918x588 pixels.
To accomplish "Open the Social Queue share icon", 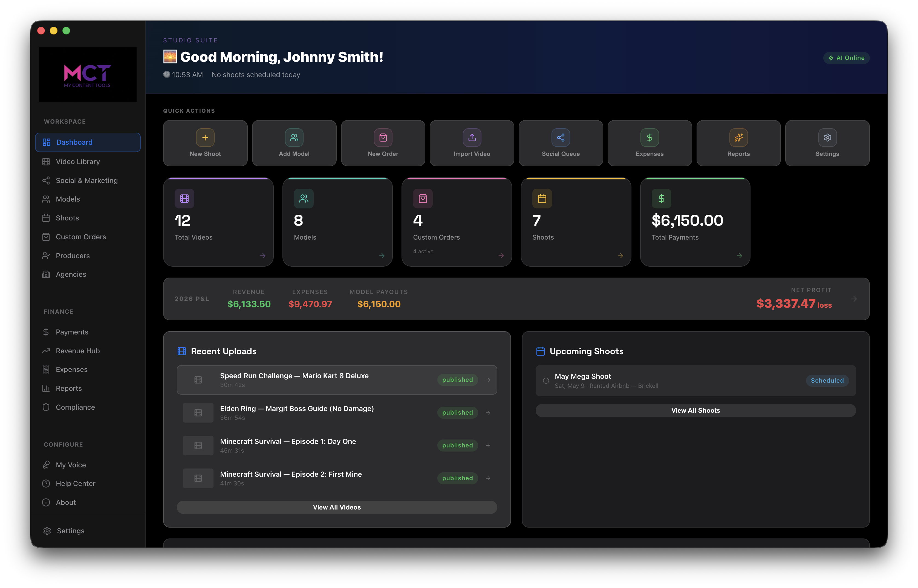I will (x=561, y=138).
